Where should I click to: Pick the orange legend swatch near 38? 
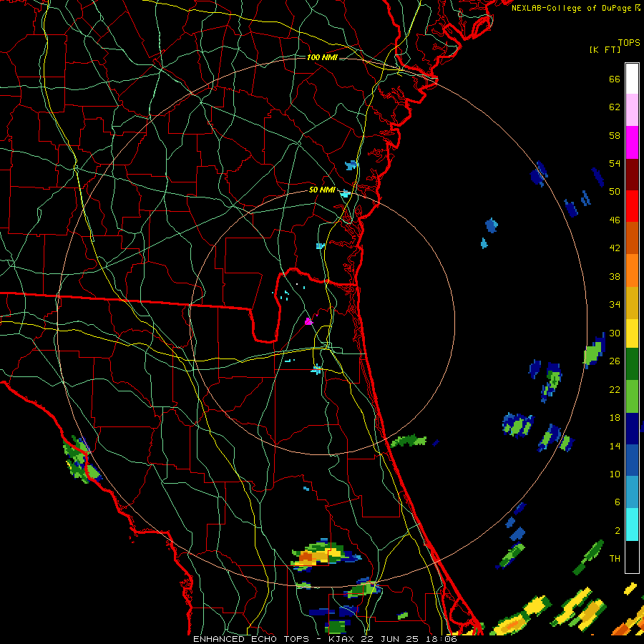point(632,270)
